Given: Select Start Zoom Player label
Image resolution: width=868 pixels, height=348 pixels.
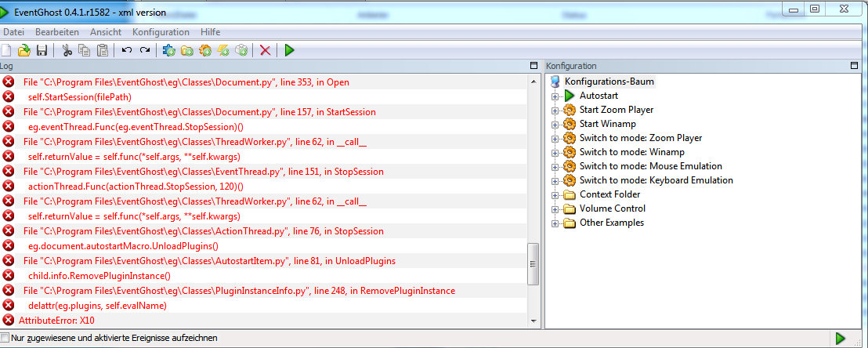Looking at the screenshot, I should [x=617, y=110].
